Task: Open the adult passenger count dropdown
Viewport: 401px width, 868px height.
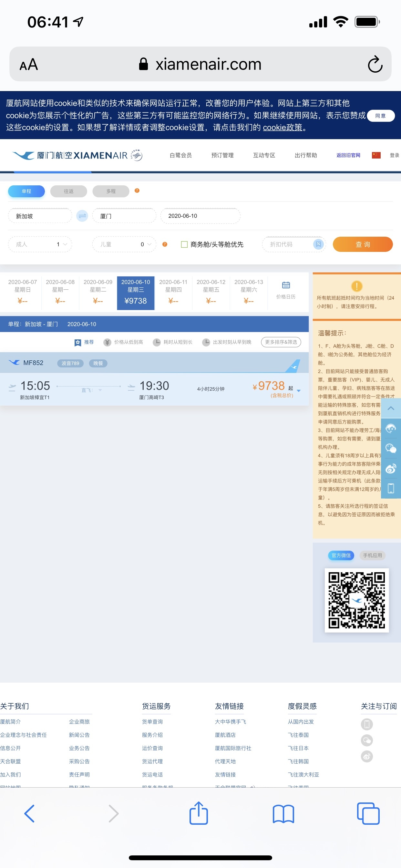Action: 40,244
